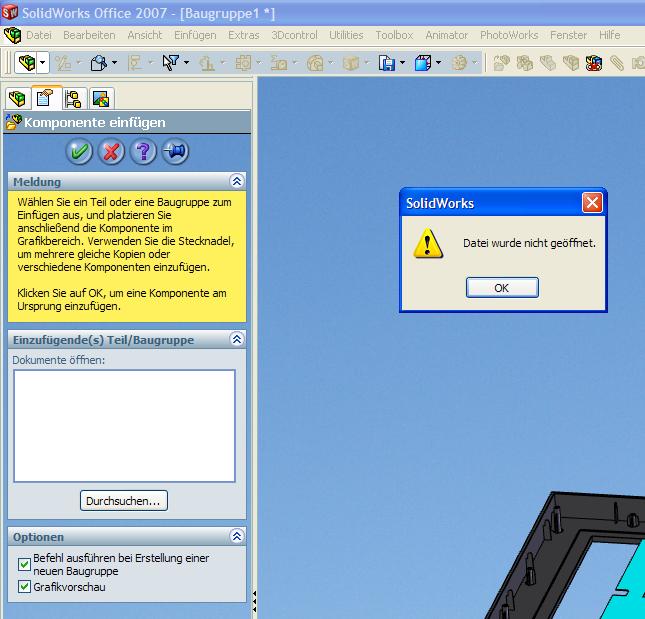Click the selection filter cursor icon in the toolbar

tap(170, 63)
